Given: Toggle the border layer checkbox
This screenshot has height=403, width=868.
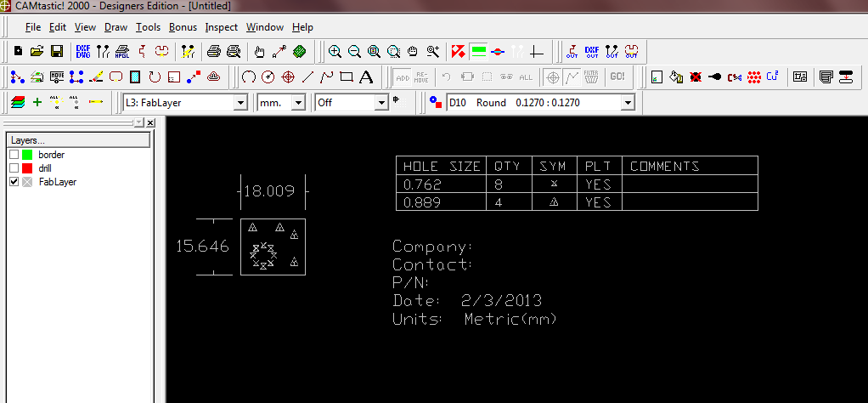Looking at the screenshot, I should (x=14, y=155).
